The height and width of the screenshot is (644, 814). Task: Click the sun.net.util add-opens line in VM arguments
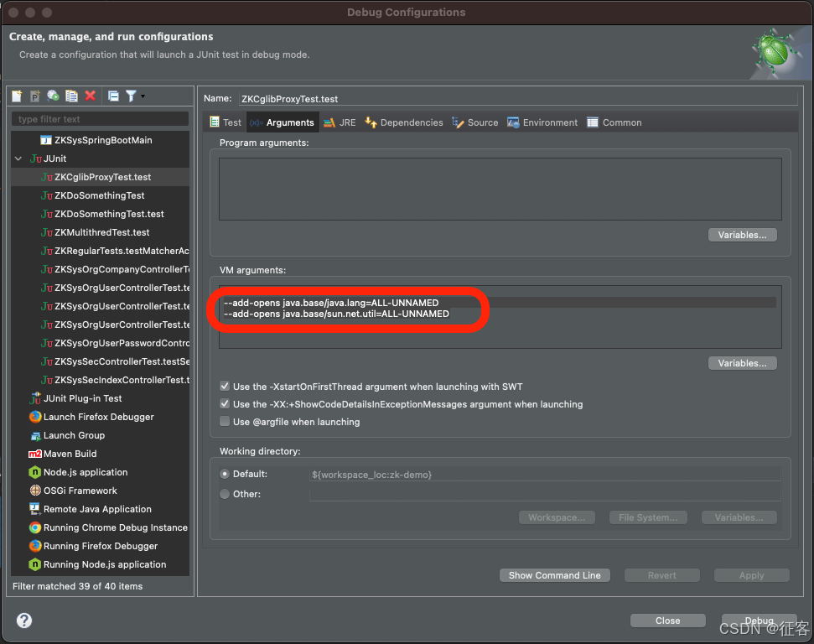[x=336, y=314]
